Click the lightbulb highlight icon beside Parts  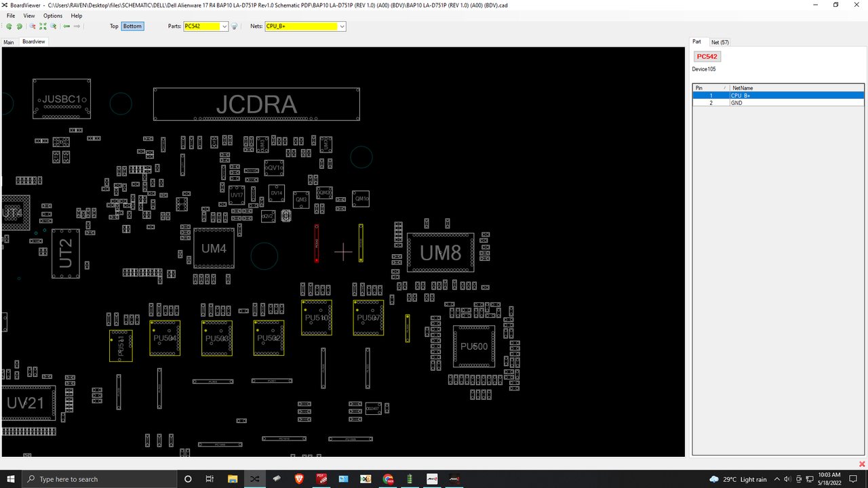pos(234,26)
